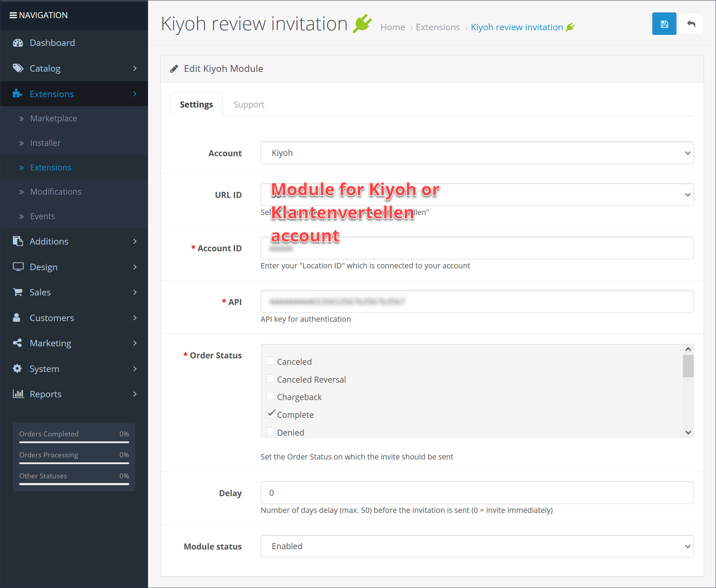Go to Extensions breadcrumb link
Image resolution: width=716 pixels, height=588 pixels.
coord(438,27)
